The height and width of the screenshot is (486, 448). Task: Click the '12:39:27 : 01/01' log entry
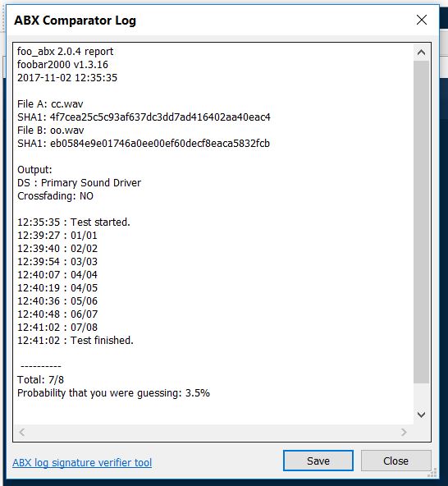pos(57,236)
